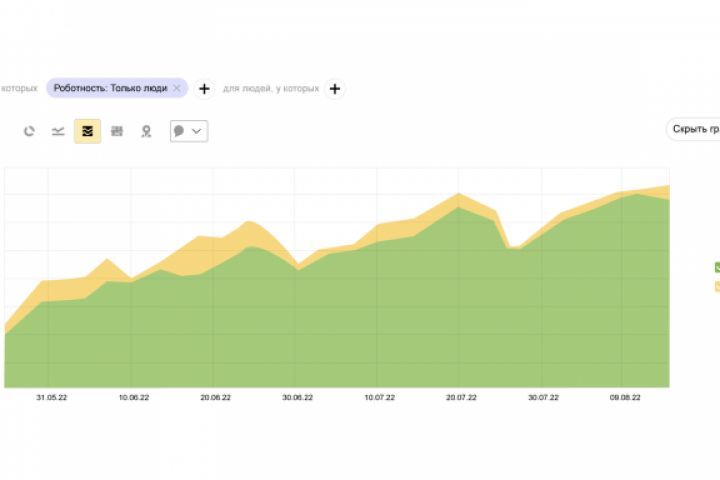Click the 'Скрыть график' button
Viewport: 720px width, 480px height.
pyautogui.click(x=694, y=129)
